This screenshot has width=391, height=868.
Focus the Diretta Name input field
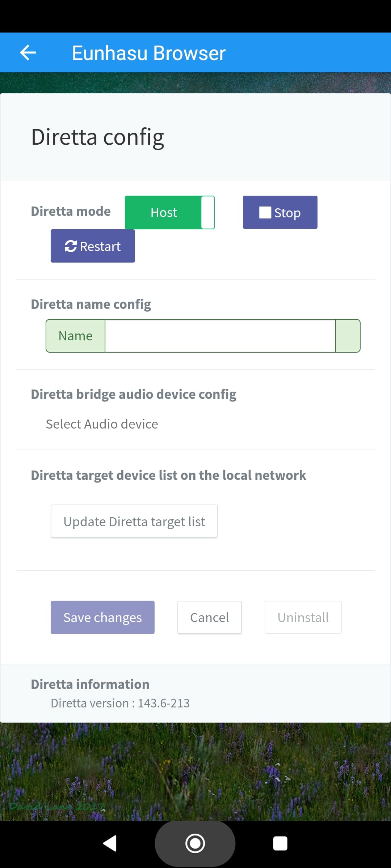click(220, 336)
